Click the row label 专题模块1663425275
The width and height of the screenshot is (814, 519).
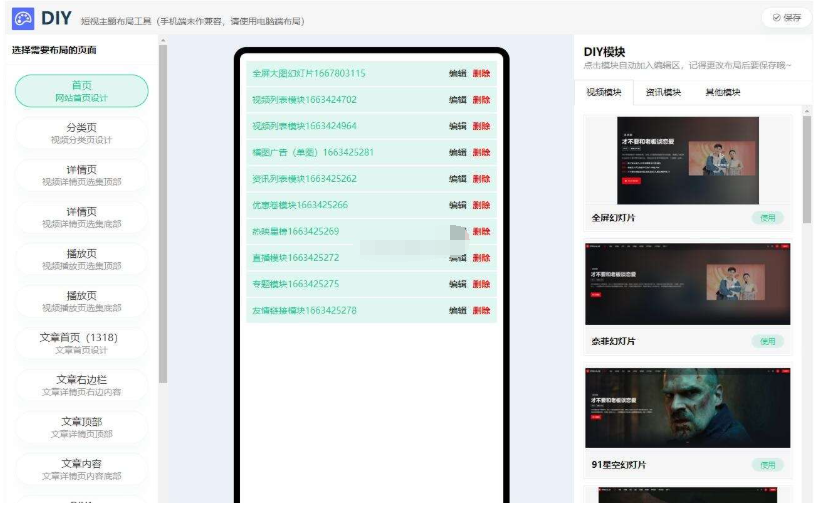coord(295,284)
